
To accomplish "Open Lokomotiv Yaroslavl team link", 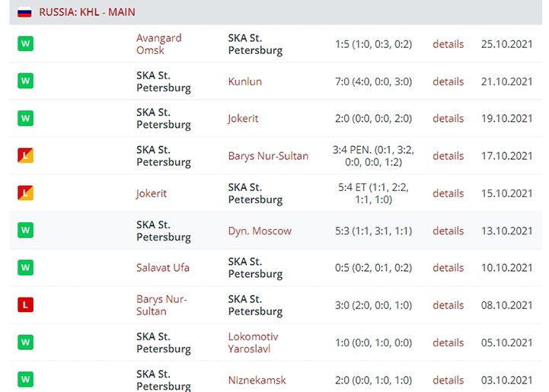I will [253, 343].
